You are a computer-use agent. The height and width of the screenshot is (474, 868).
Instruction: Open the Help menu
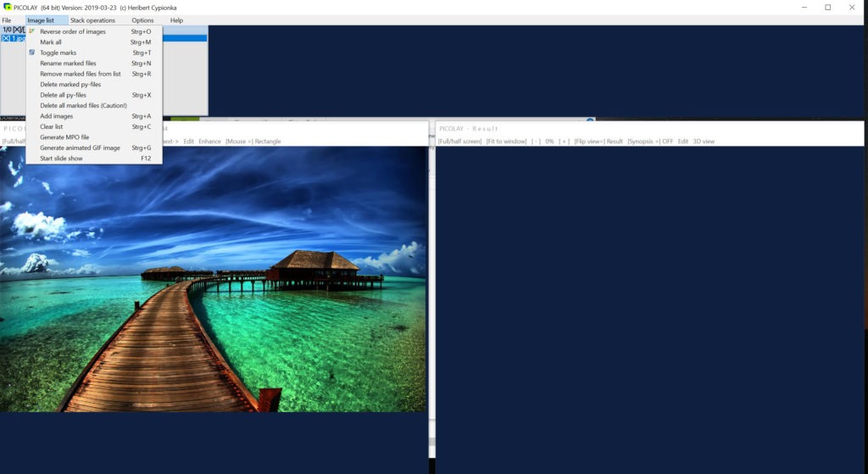(x=176, y=20)
